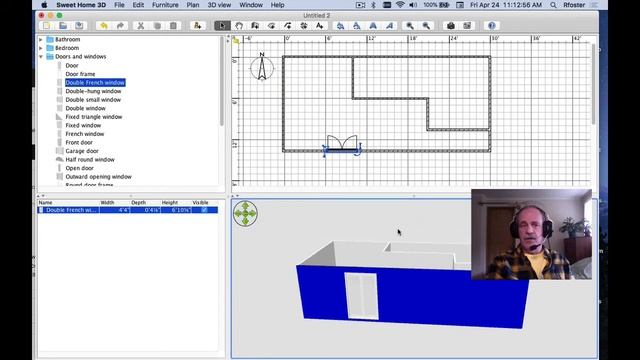Open the File menu
This screenshot has height=360, width=640.
tap(119, 5)
